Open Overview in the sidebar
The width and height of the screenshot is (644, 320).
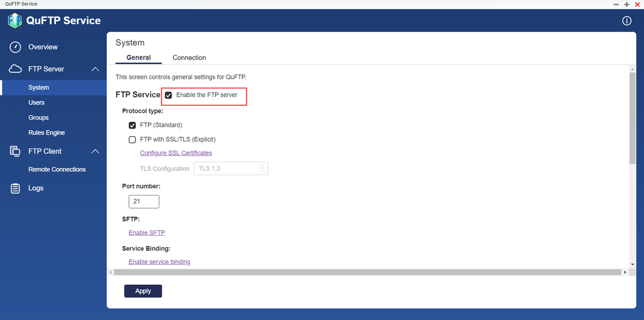point(43,47)
